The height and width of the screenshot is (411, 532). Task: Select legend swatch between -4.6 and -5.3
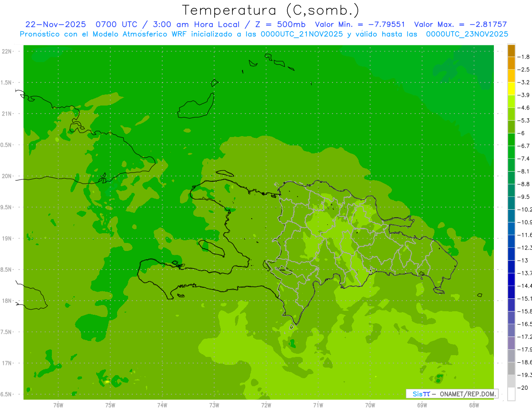(x=511, y=114)
